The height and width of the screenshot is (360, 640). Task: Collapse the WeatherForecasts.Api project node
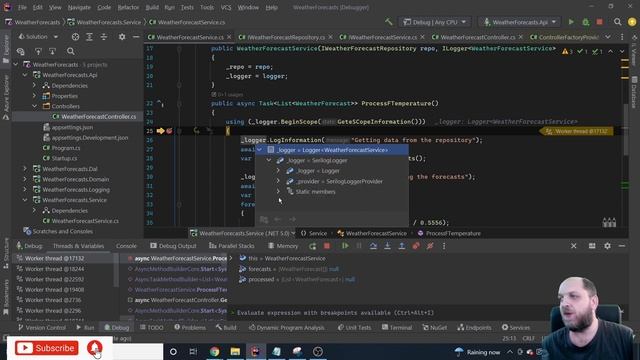coord(25,75)
